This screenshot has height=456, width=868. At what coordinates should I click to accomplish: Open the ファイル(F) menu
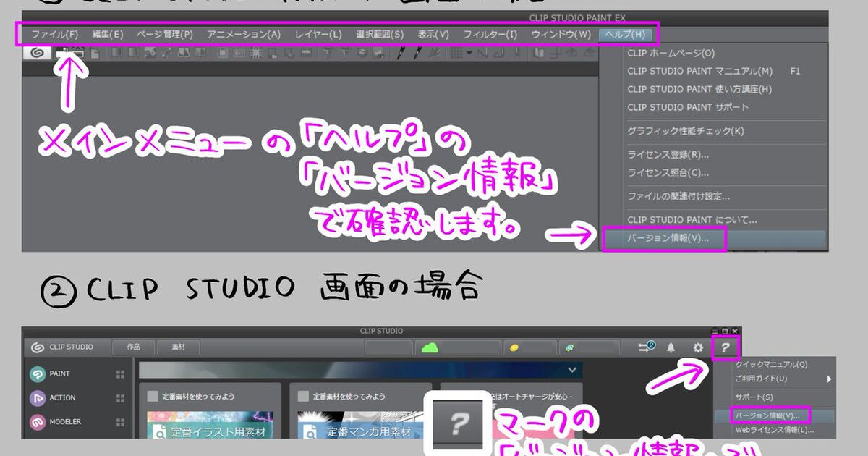(54, 34)
